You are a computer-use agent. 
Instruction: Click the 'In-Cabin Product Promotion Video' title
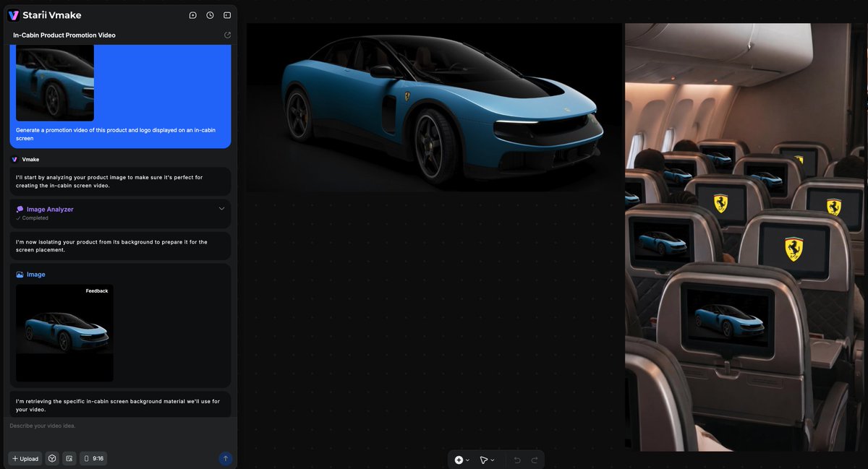tap(64, 35)
